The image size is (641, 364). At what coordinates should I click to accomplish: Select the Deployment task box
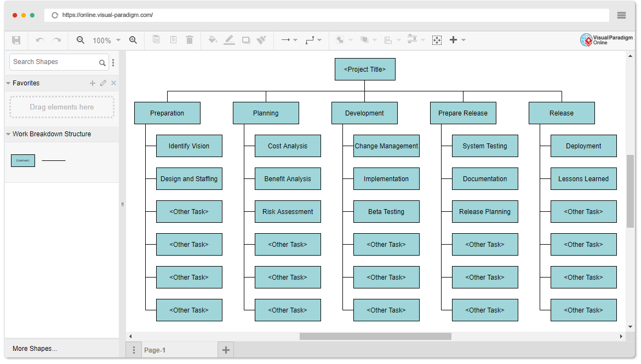pos(584,146)
